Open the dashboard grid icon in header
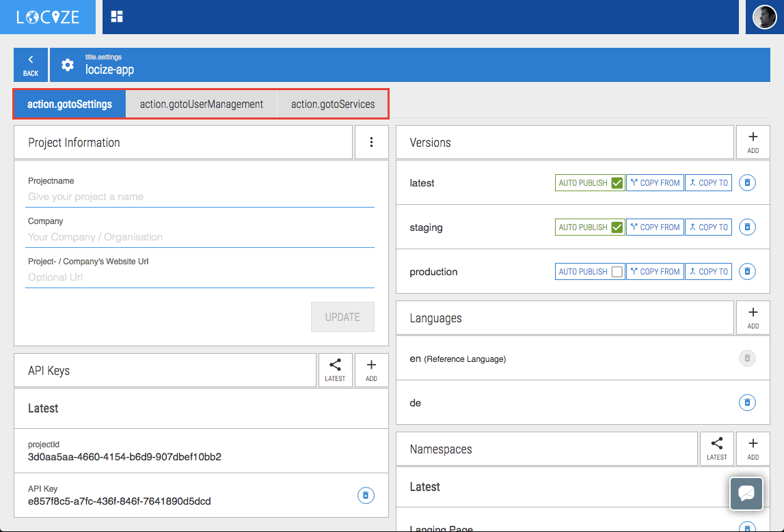Screen dimensions: 784x532 pos(117,17)
